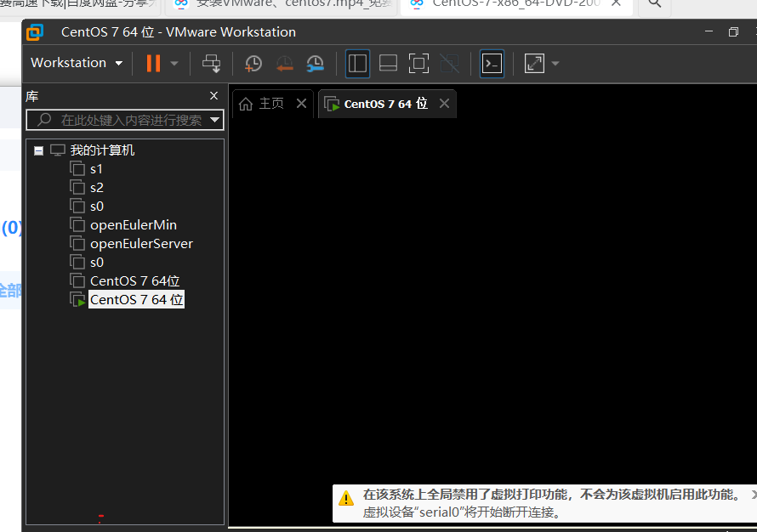Switch to the CentOS 7 64 位 tab

(x=386, y=104)
